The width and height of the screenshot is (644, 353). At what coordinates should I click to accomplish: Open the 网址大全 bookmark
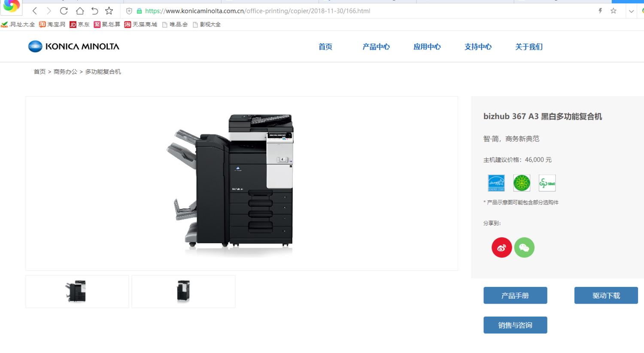18,24
